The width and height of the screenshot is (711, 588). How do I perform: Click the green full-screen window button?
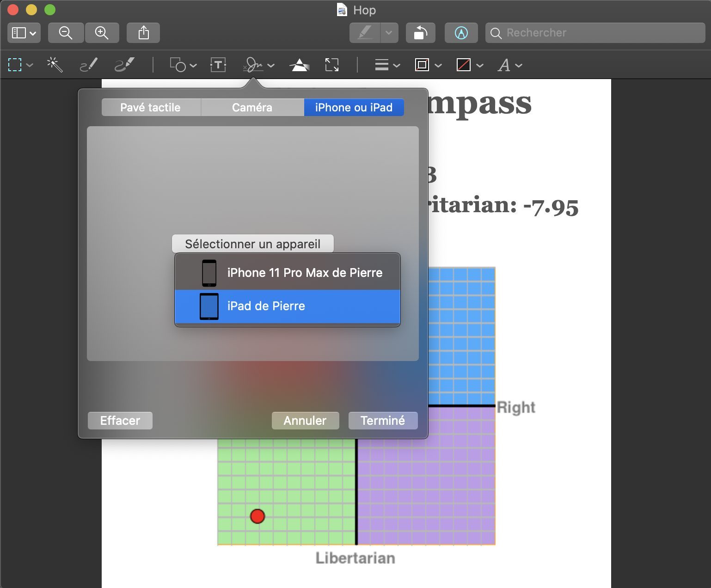point(50,10)
